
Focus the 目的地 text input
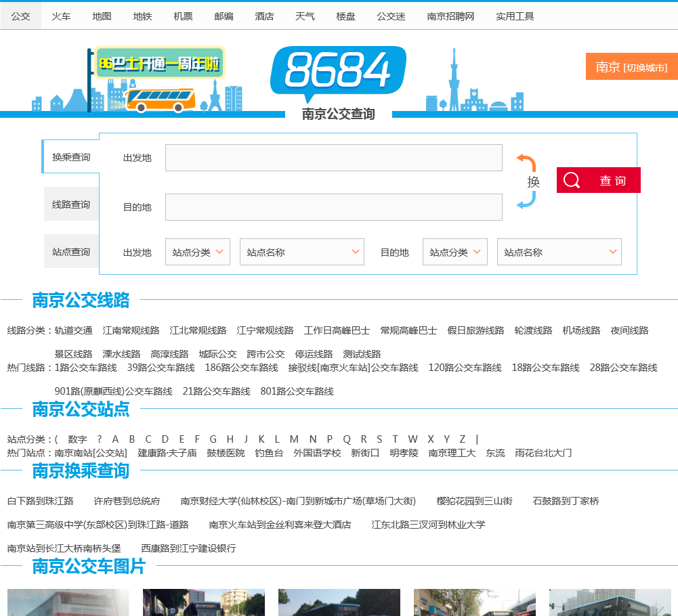(x=334, y=207)
